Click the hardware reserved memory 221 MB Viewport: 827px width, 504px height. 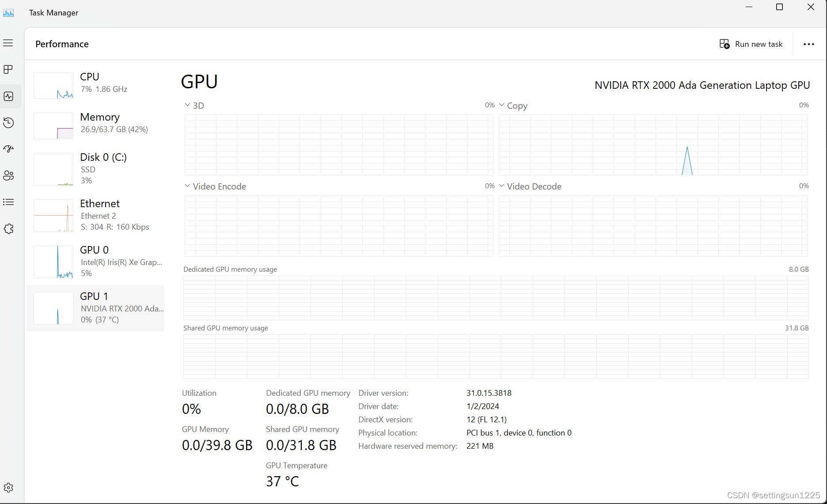click(x=480, y=446)
